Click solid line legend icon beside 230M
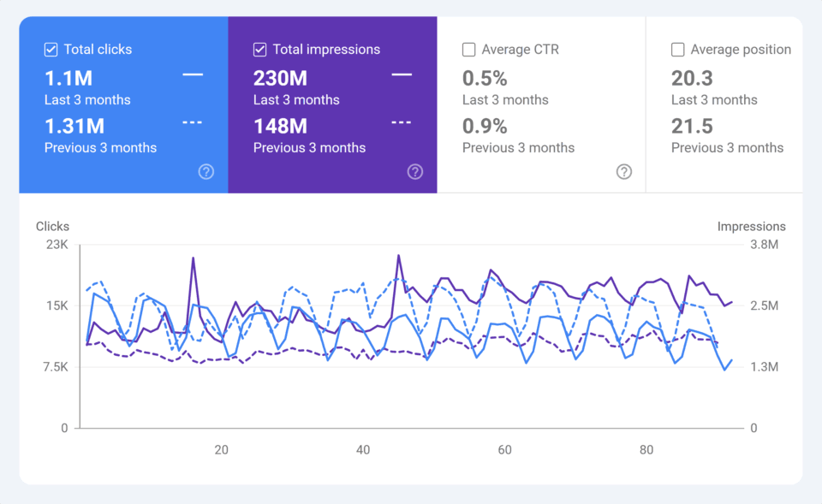This screenshot has height=504, width=822. 402,75
